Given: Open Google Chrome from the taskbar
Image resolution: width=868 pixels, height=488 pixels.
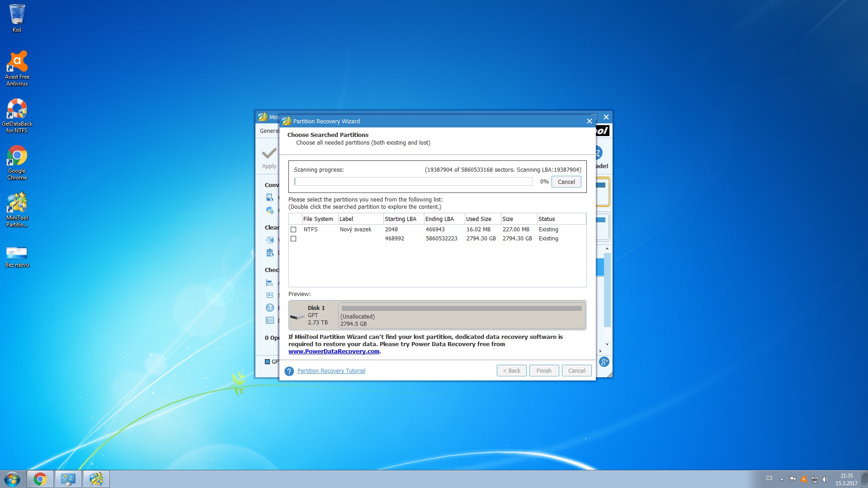Looking at the screenshot, I should pyautogui.click(x=40, y=479).
